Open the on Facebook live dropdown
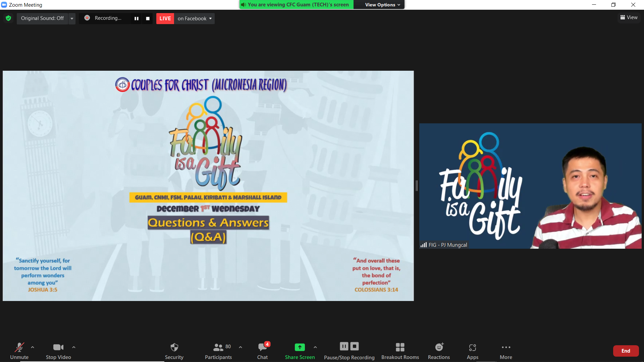This screenshot has height=362, width=644. [195, 18]
